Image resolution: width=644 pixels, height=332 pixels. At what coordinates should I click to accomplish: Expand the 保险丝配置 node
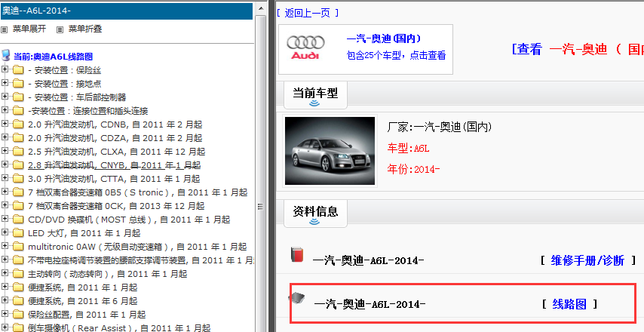click(x=5, y=314)
